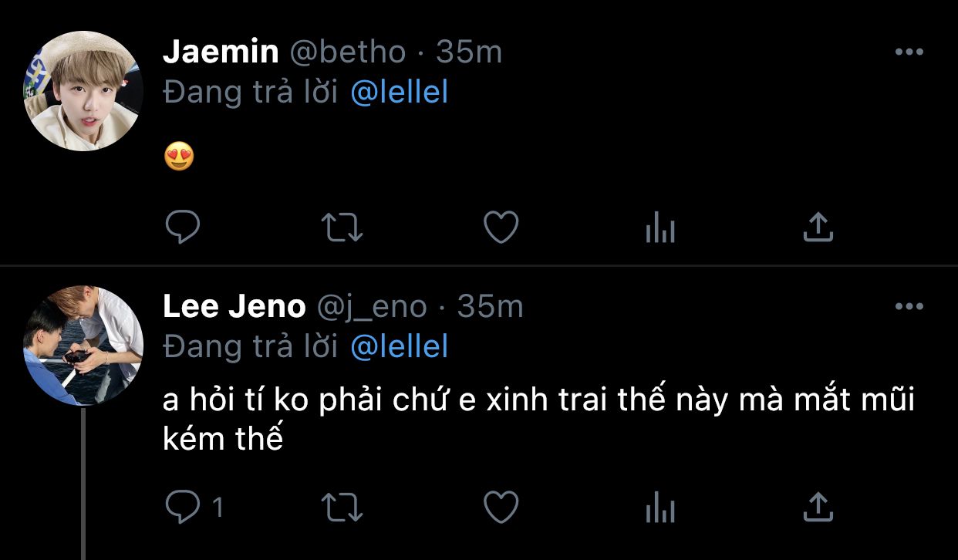Open Lee Jeno's profile picture
958x560 pixels.
click(x=83, y=346)
